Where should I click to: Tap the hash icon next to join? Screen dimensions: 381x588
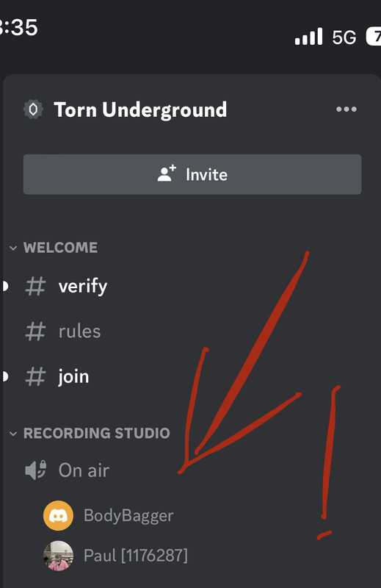point(35,376)
